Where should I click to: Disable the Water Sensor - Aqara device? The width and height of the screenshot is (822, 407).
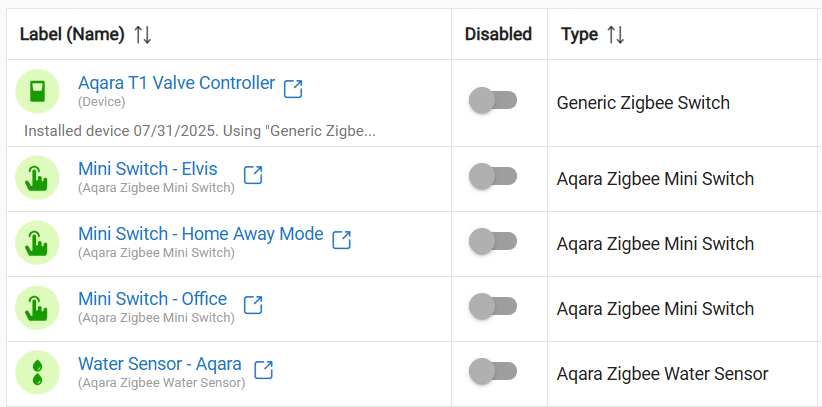coord(492,371)
